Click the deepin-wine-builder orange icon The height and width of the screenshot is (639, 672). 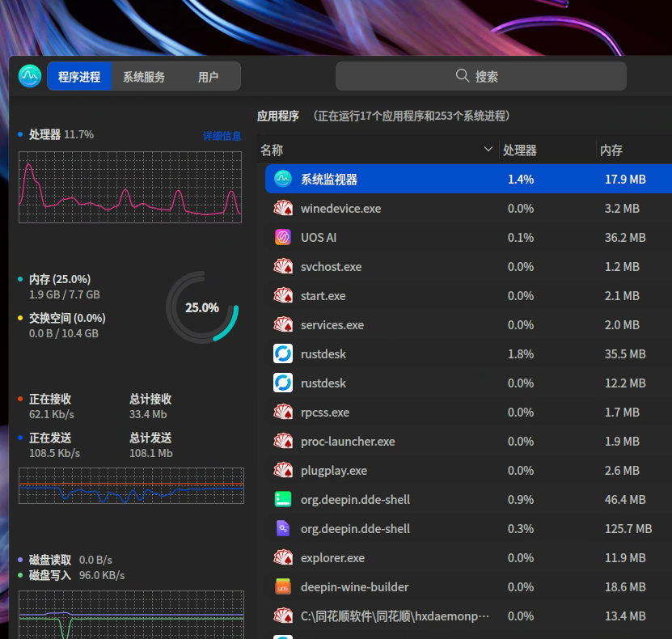coord(283,586)
